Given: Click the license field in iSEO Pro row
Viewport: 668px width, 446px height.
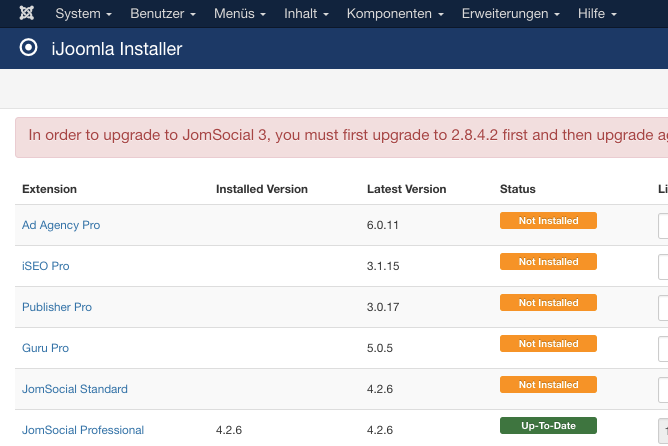Looking at the screenshot, I should coord(663,266).
